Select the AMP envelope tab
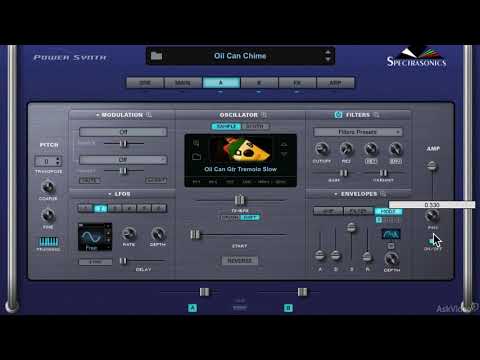This screenshot has height=360, width=480. (328, 211)
